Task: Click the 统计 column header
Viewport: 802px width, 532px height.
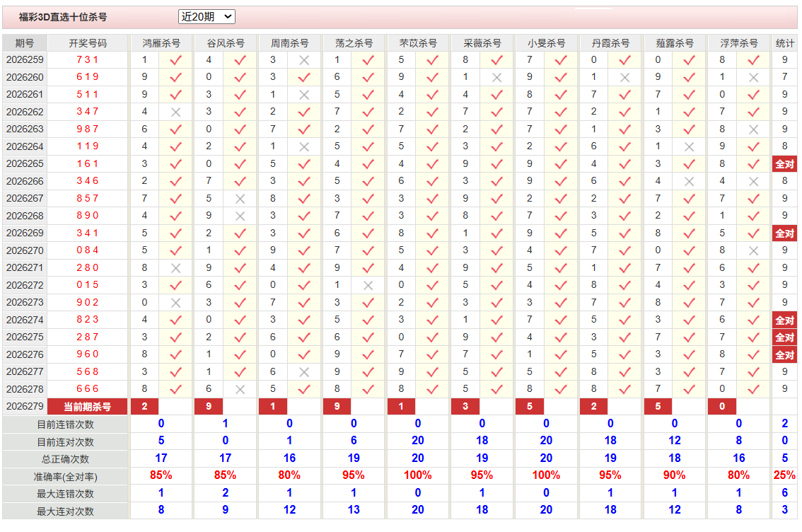Action: pos(784,43)
